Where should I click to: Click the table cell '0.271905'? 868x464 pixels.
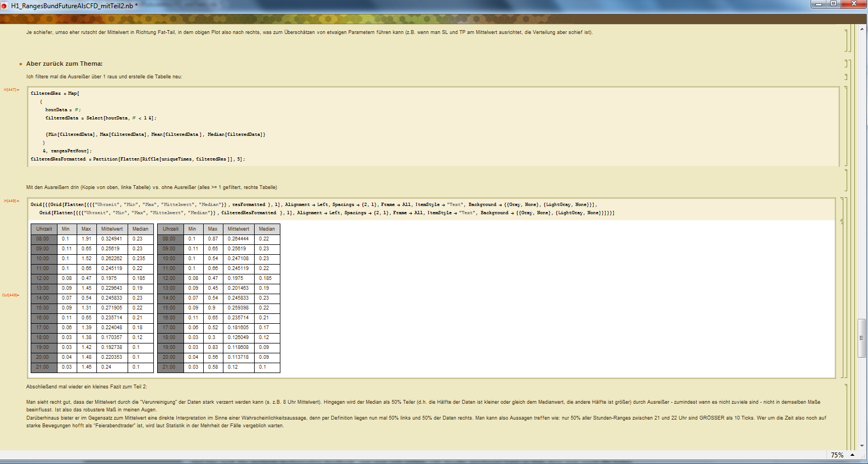pyautogui.click(x=112, y=308)
